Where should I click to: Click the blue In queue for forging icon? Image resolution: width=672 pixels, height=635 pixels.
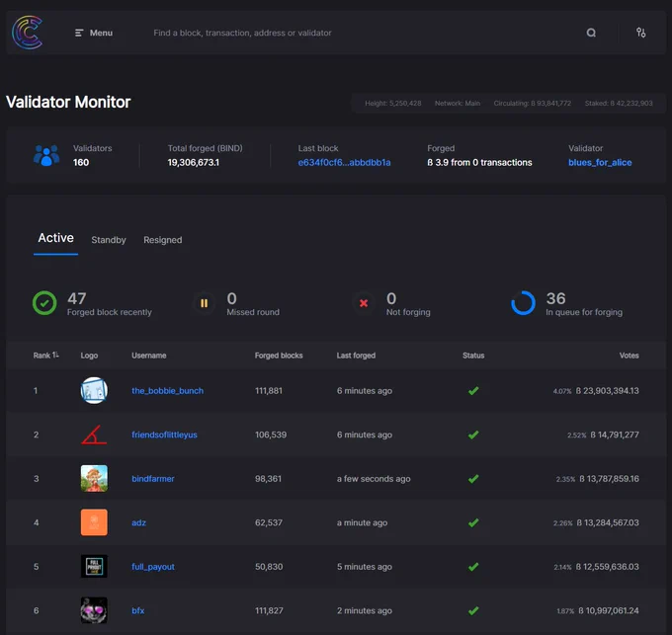click(524, 303)
